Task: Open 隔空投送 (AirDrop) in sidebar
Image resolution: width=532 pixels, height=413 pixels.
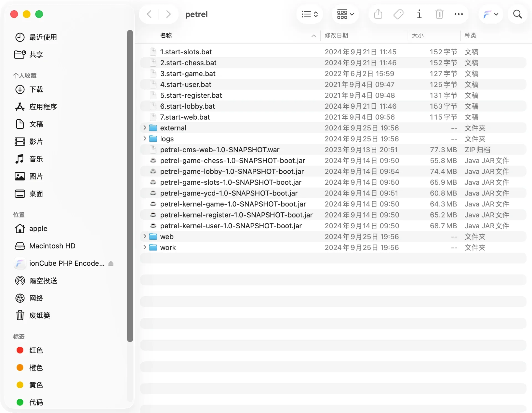Action: pyautogui.click(x=36, y=281)
